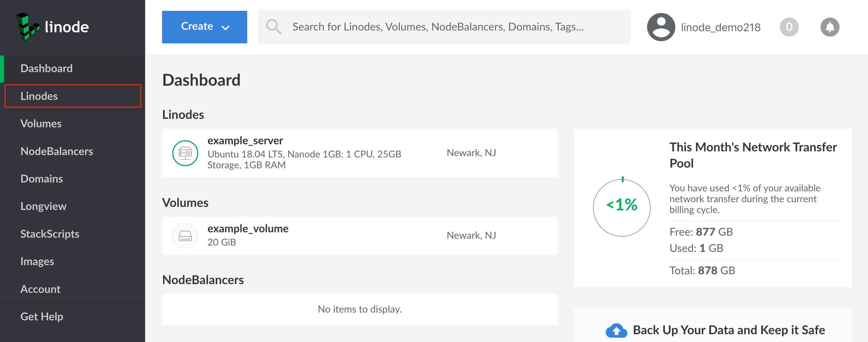The image size is (868, 342).
Task: Open Volumes from the sidebar
Action: (41, 124)
